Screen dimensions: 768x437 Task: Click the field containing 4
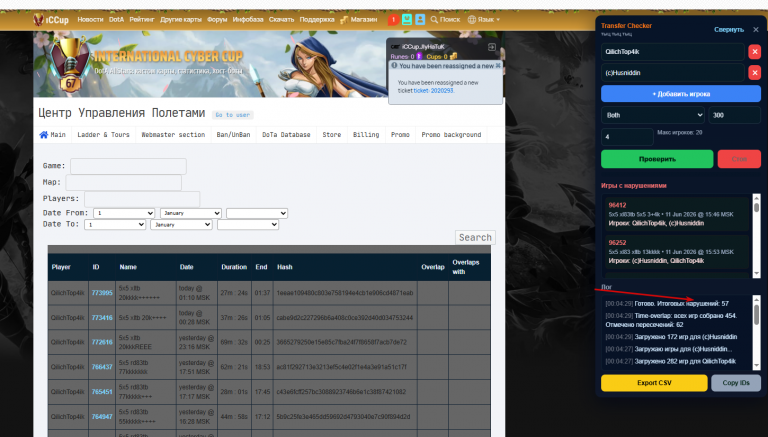(x=627, y=137)
